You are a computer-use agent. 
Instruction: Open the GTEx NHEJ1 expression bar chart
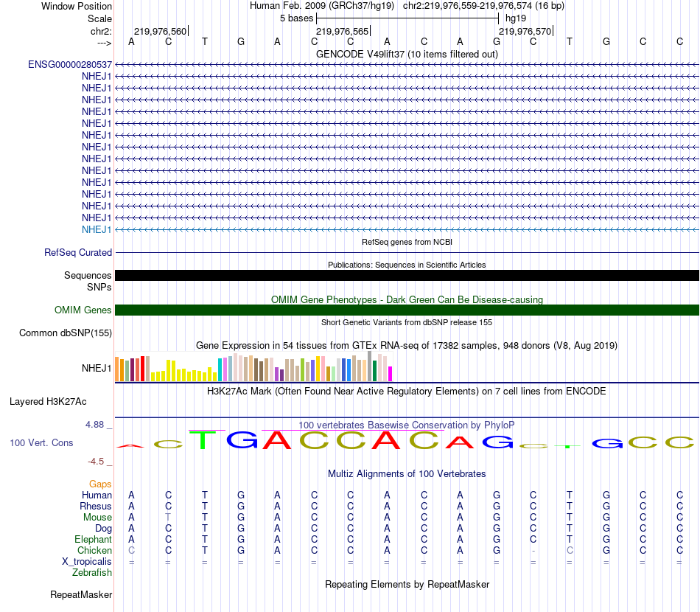click(x=253, y=366)
